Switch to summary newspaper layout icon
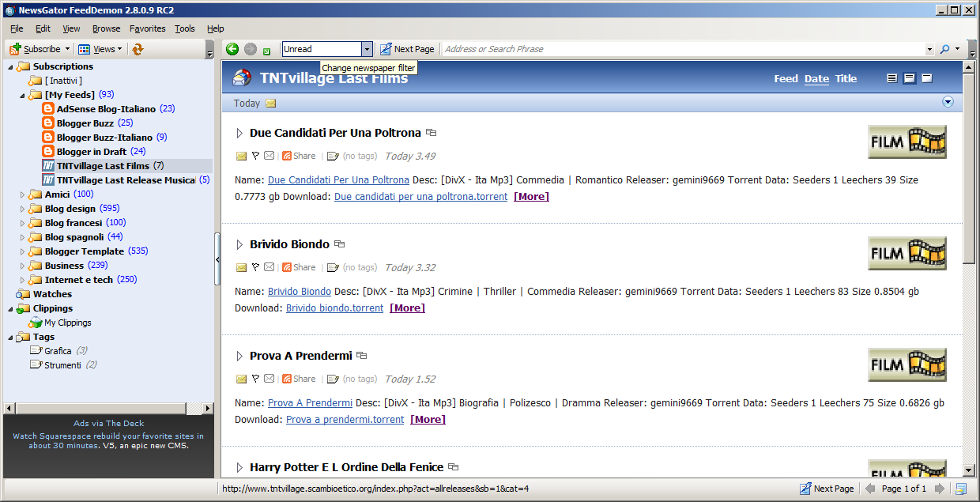 click(x=910, y=78)
